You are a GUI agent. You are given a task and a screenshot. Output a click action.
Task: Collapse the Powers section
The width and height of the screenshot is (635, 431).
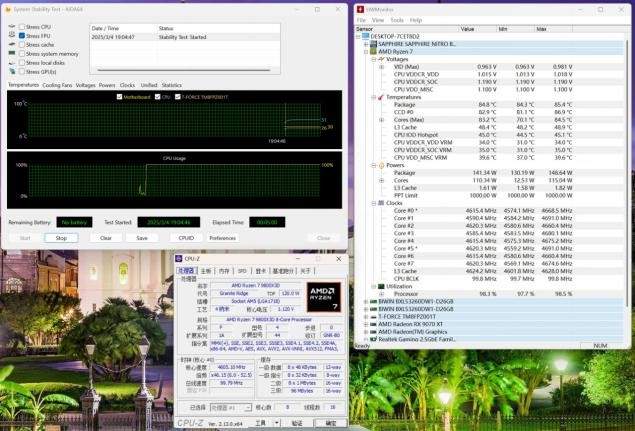click(x=373, y=165)
